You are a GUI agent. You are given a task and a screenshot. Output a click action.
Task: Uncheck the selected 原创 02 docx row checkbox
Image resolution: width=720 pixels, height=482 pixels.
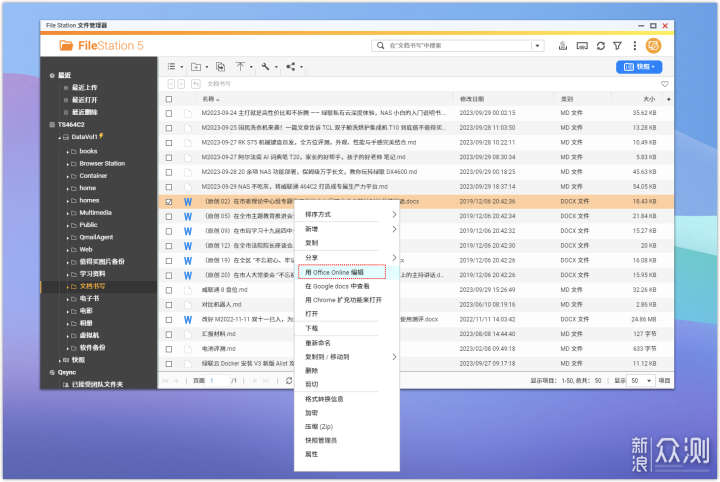point(169,202)
